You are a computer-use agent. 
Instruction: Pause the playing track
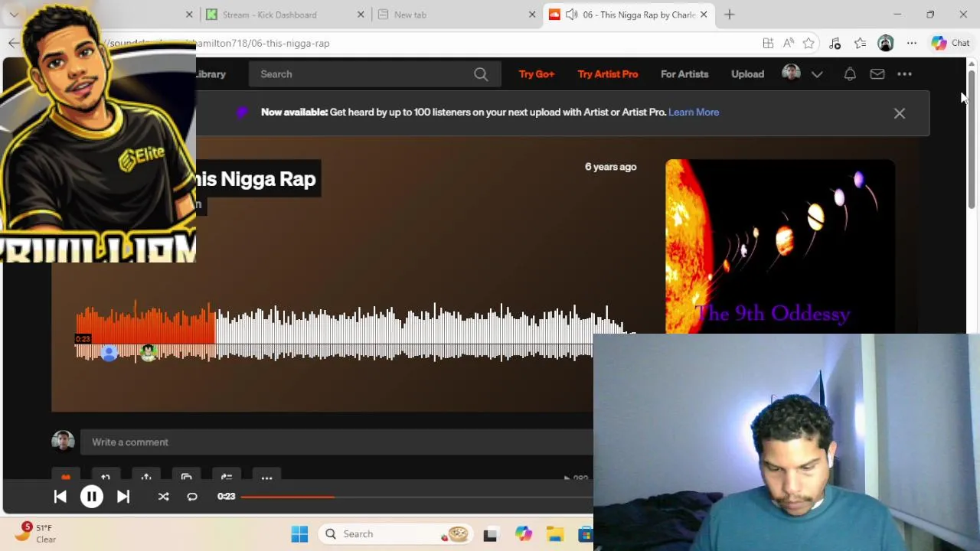point(91,497)
